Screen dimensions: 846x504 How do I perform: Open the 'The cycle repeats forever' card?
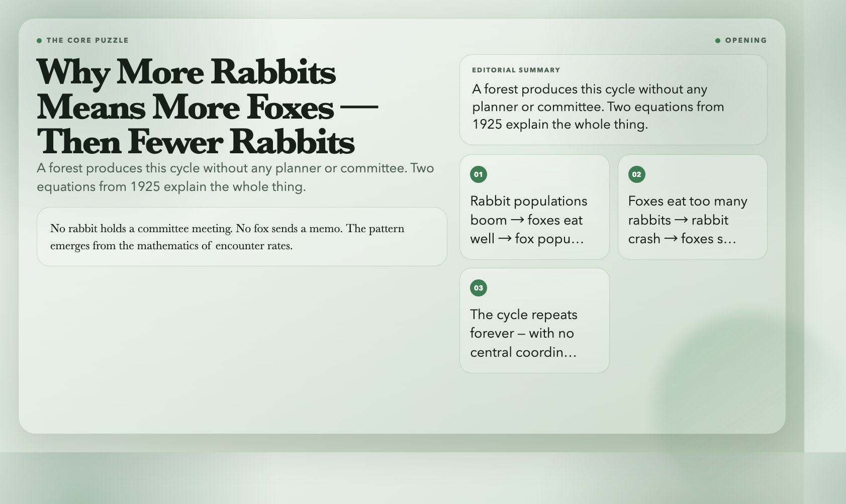[534, 321]
